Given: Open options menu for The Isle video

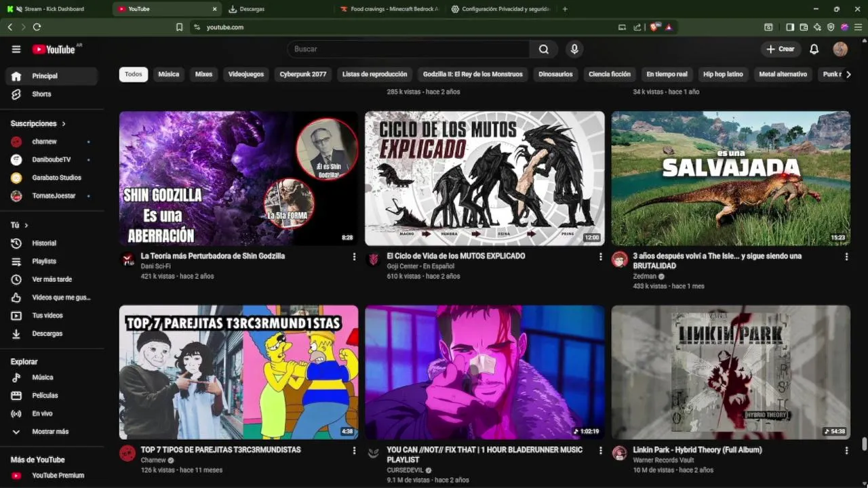Looking at the screenshot, I should click(846, 257).
